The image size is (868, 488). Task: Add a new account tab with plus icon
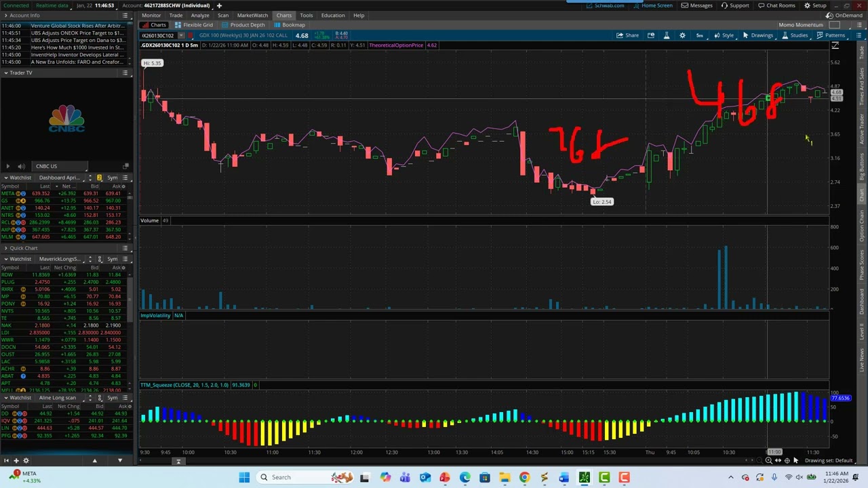coord(219,5)
